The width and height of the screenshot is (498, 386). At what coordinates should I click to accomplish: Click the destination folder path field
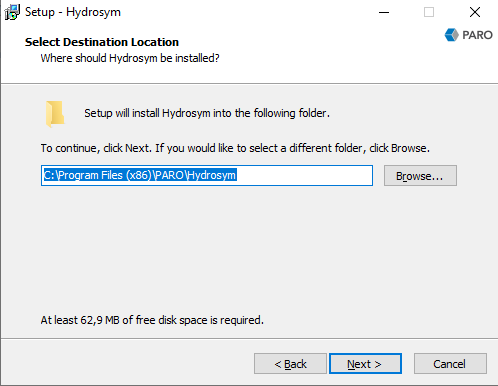click(x=207, y=176)
